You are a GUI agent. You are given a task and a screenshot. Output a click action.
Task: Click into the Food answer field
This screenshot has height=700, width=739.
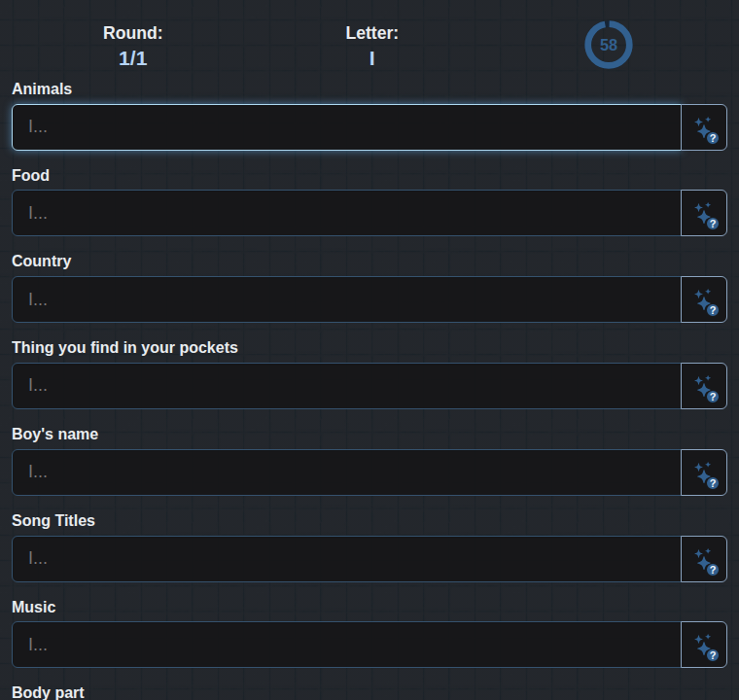(x=346, y=213)
